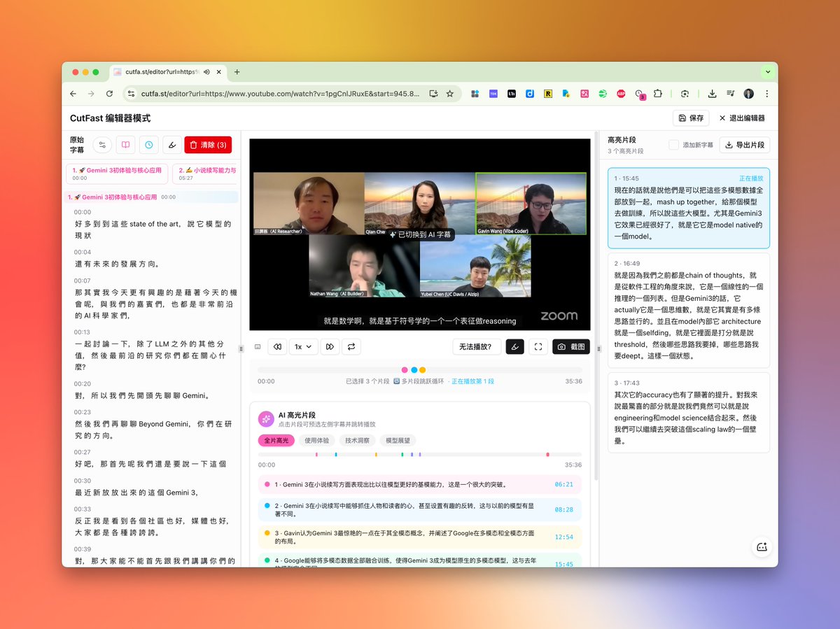Toggle the 添加新字幕 checkbox
This screenshot has width=840, height=629.
[x=673, y=145]
